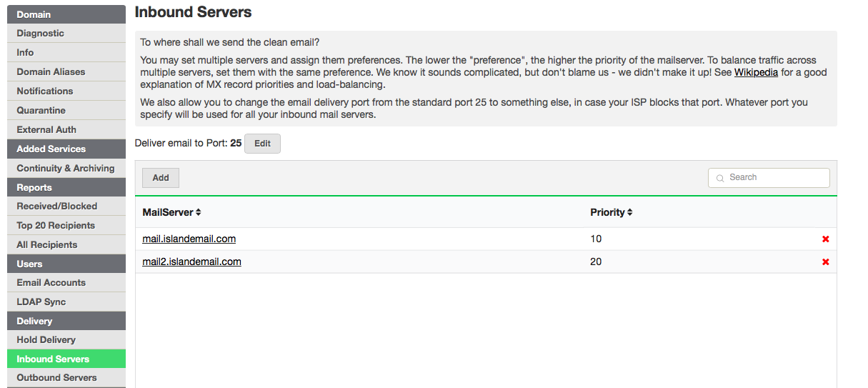The height and width of the screenshot is (388, 868).
Task: Remove mail2.islandemail.com with red X
Action: [x=826, y=262]
